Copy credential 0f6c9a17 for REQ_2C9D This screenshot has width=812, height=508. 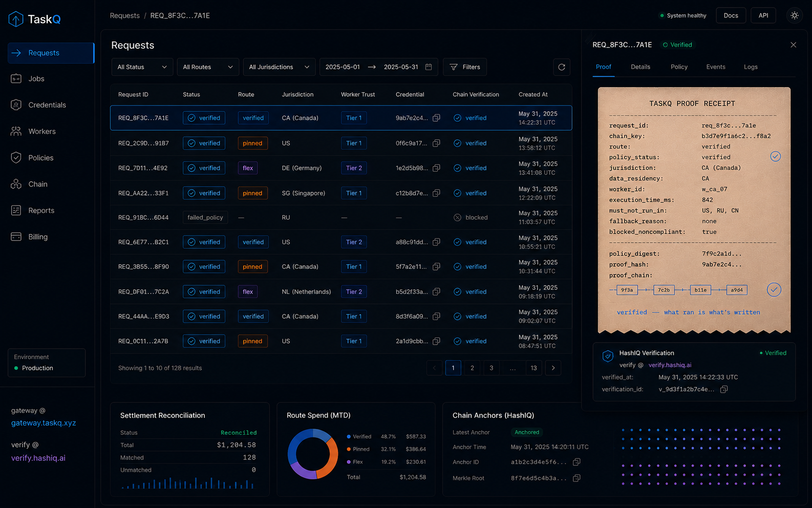pos(436,143)
